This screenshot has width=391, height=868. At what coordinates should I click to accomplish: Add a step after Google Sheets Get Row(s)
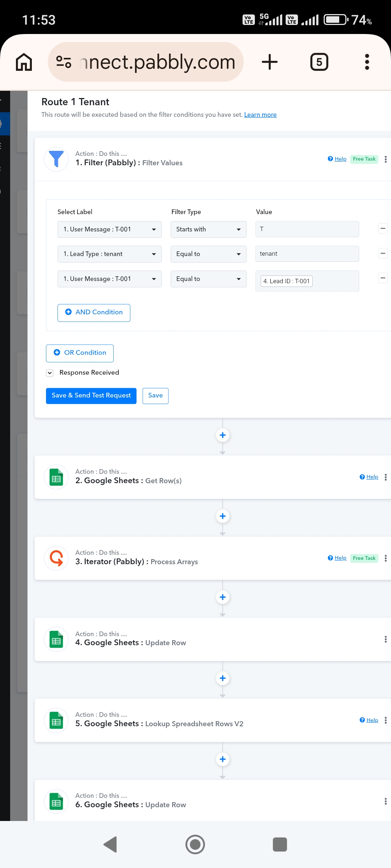click(223, 516)
